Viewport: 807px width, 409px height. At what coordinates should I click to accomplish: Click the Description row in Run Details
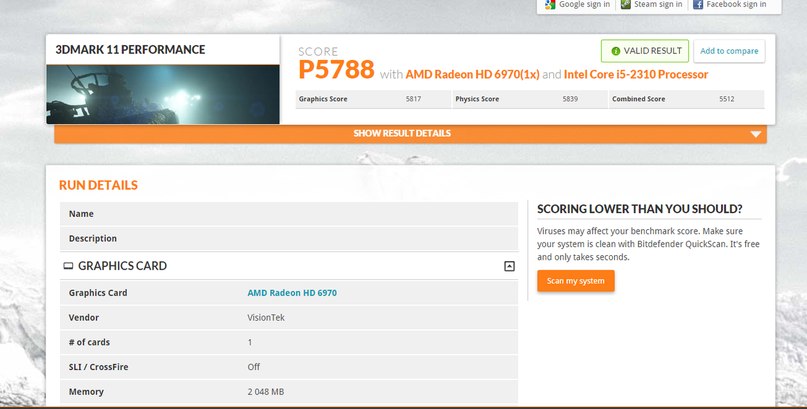coord(289,238)
